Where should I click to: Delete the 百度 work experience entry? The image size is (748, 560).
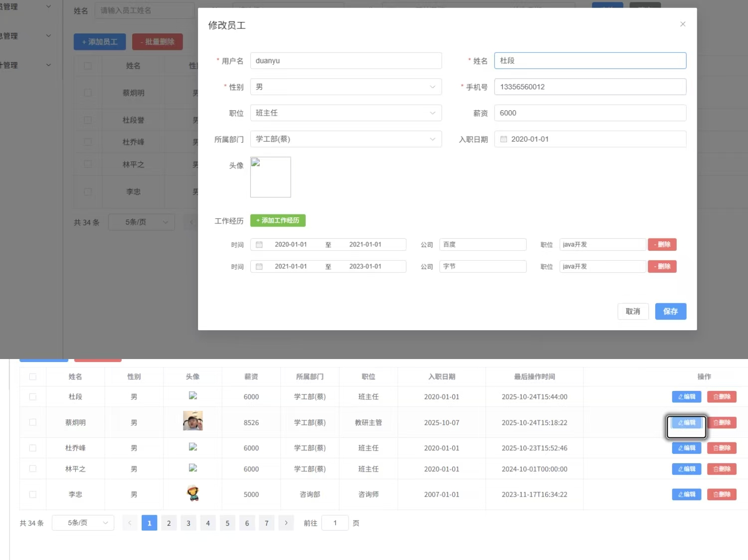[x=662, y=245]
